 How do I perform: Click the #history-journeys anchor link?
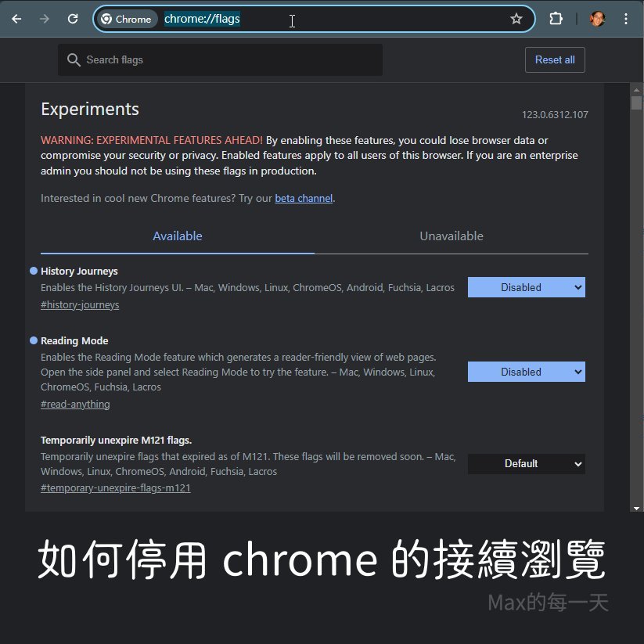tap(80, 305)
